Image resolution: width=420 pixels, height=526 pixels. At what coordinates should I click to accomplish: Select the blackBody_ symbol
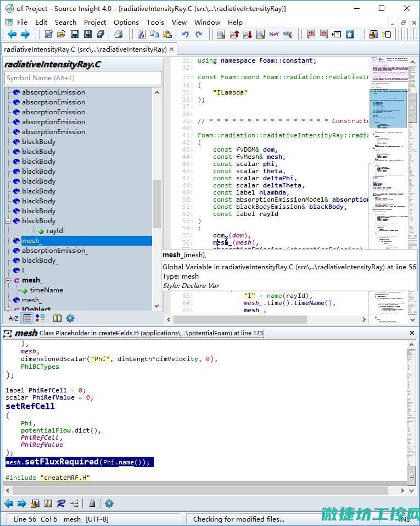40,261
